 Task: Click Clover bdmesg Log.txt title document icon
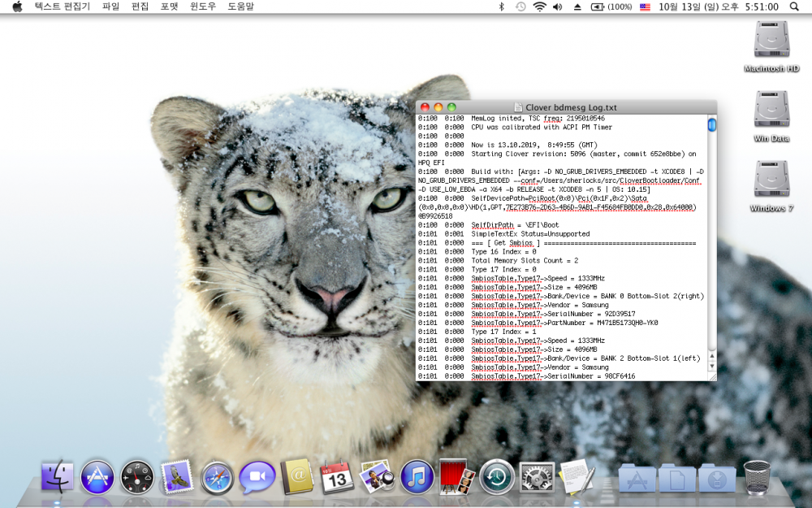(x=518, y=107)
